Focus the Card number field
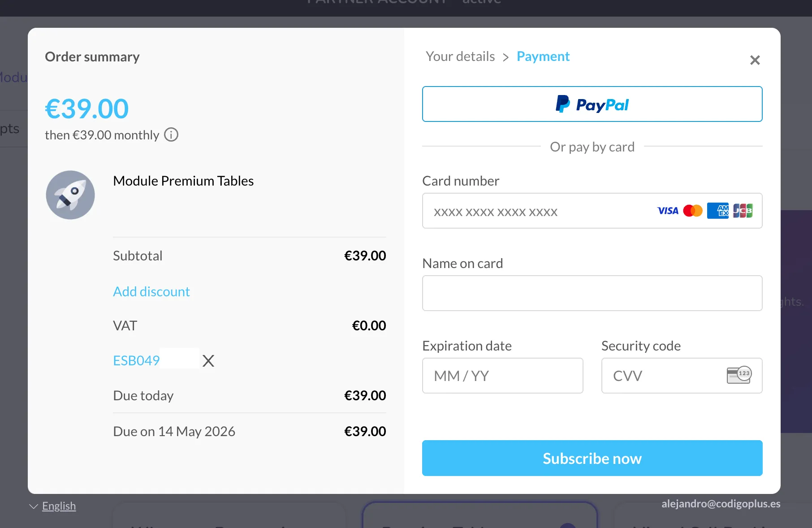The height and width of the screenshot is (528, 812). point(538,211)
